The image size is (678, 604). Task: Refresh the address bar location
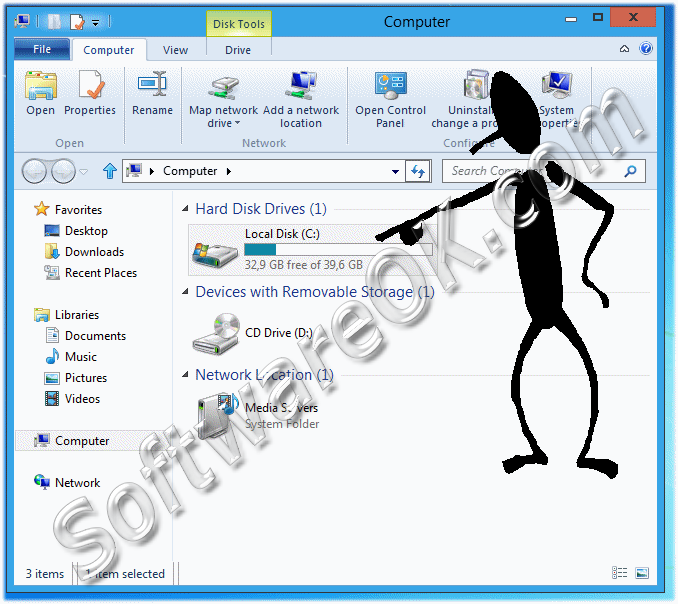tap(418, 171)
